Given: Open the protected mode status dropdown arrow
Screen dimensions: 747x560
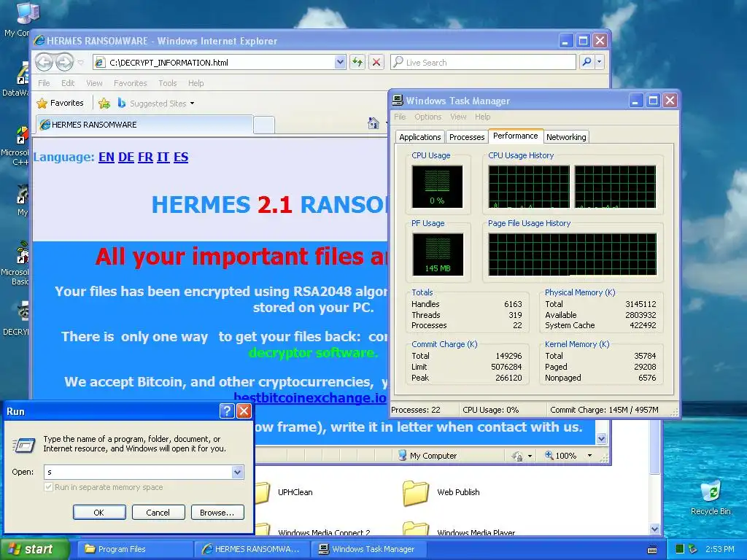Looking at the screenshot, I should pyautogui.click(x=530, y=456).
